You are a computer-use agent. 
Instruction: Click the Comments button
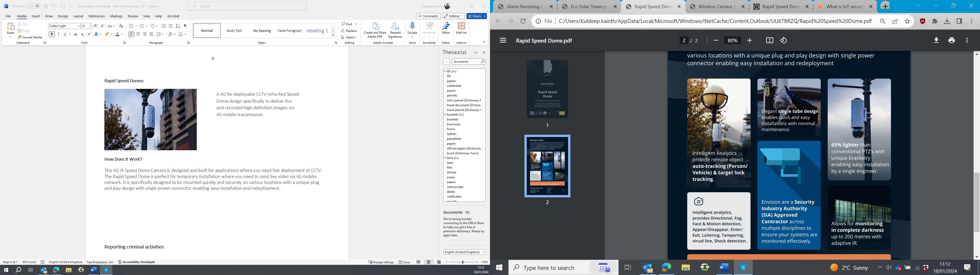428,16
